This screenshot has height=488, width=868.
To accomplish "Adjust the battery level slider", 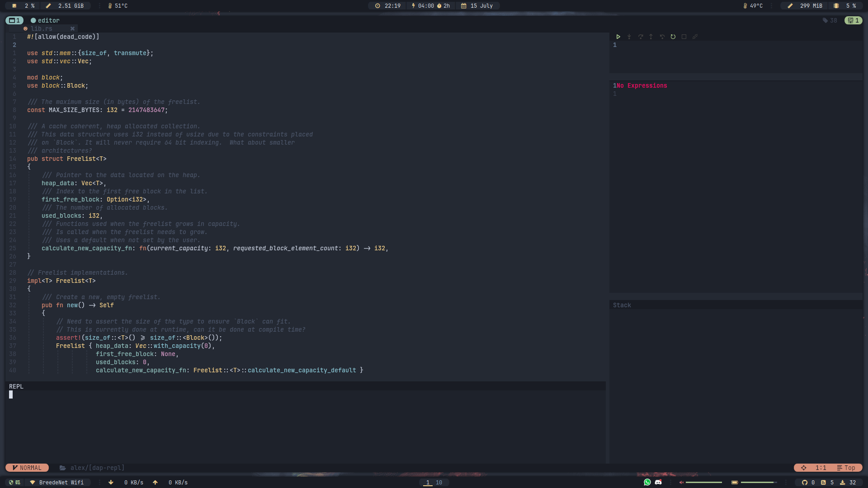I will (x=757, y=482).
